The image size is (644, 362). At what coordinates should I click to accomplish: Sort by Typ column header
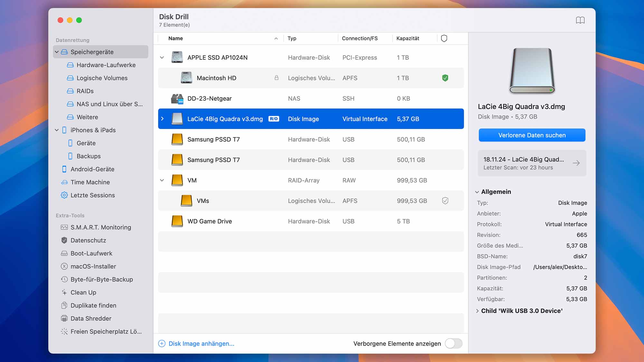(x=292, y=38)
